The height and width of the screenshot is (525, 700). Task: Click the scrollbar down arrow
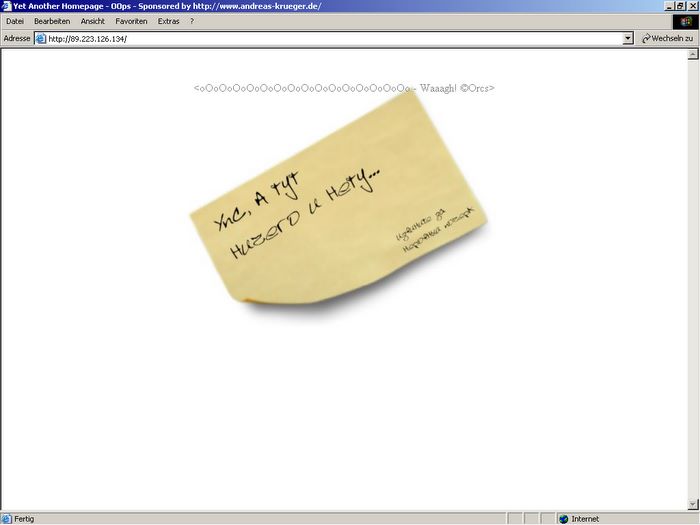[693, 505]
